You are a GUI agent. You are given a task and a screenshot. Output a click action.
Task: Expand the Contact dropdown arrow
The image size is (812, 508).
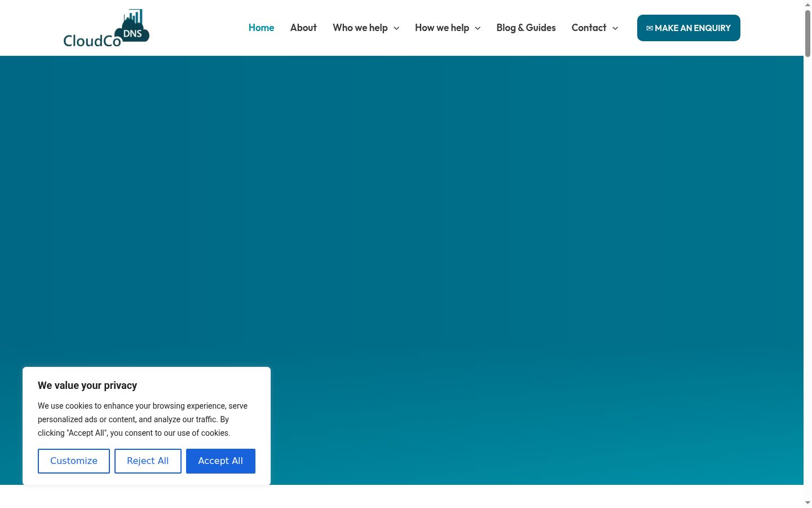coord(615,28)
